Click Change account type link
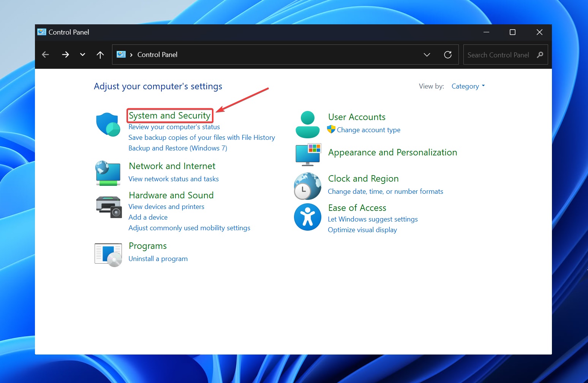This screenshot has width=588, height=383. [368, 130]
